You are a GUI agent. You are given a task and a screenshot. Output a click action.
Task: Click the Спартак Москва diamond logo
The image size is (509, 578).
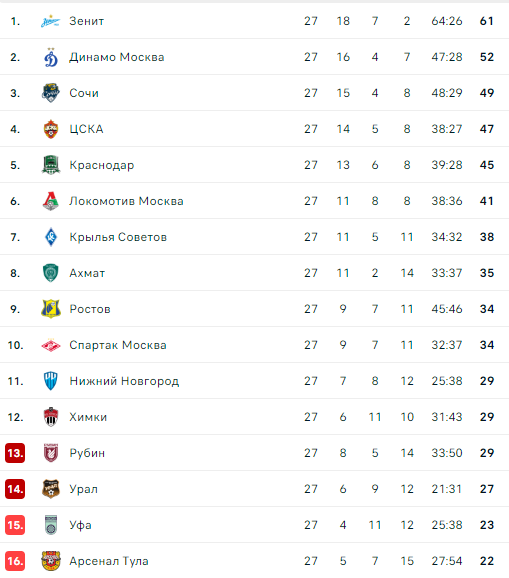(x=51, y=345)
